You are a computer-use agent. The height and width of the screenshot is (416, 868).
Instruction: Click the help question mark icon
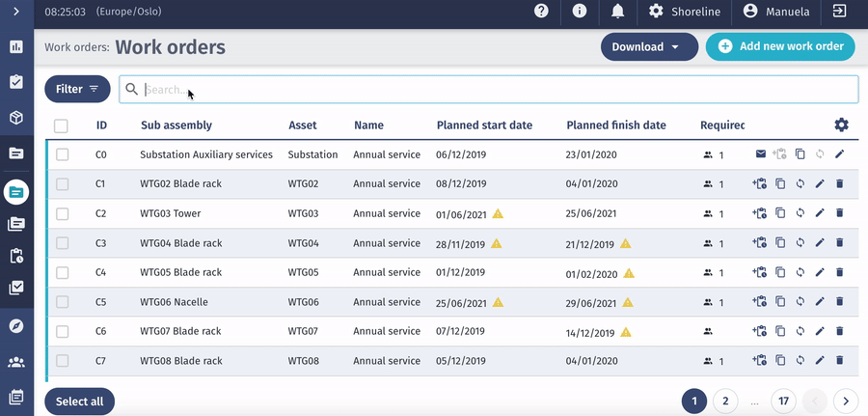(x=541, y=11)
